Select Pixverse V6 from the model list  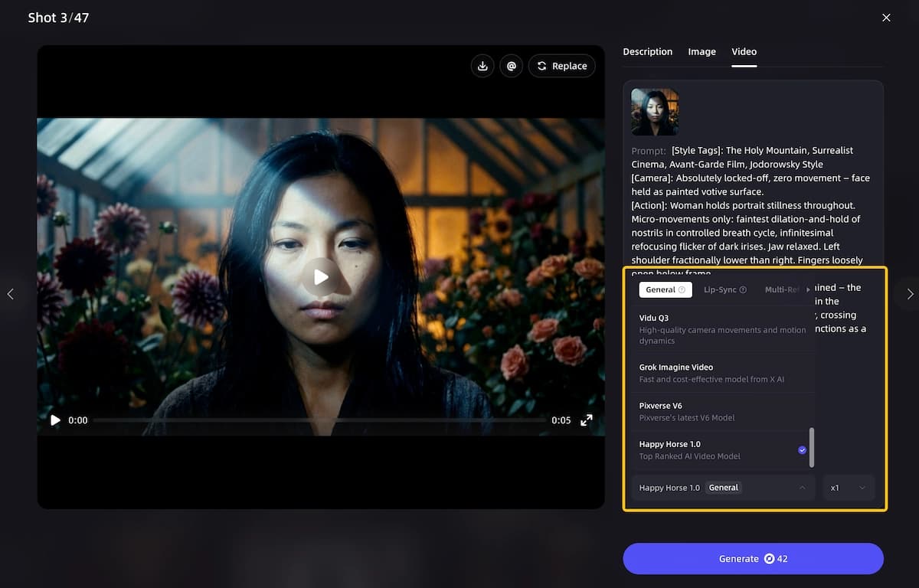[x=720, y=411]
